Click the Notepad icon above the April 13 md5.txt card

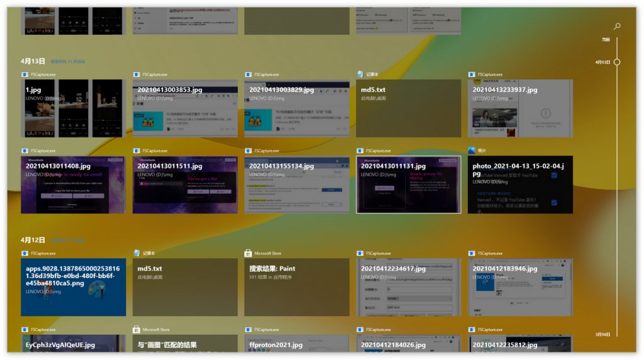click(x=360, y=74)
